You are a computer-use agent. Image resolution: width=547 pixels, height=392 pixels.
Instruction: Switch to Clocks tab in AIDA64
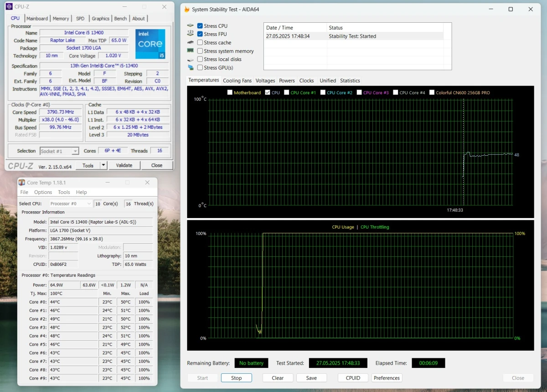(x=306, y=81)
